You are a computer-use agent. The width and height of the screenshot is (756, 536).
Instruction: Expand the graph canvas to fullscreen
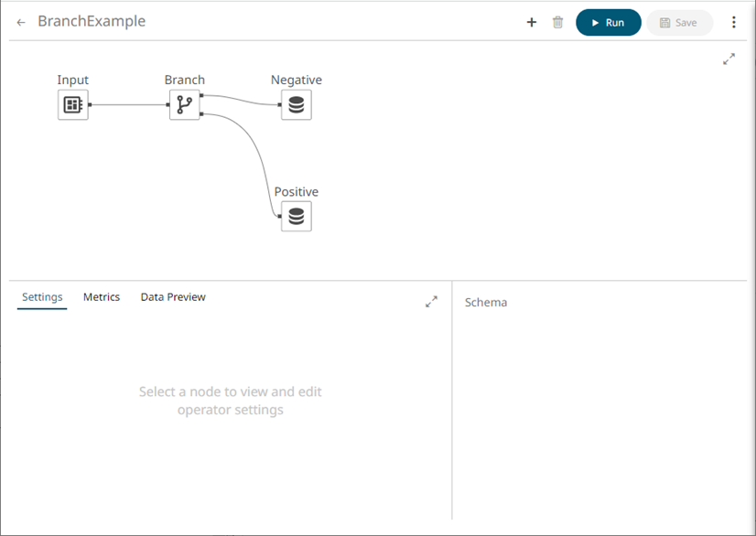coord(729,59)
